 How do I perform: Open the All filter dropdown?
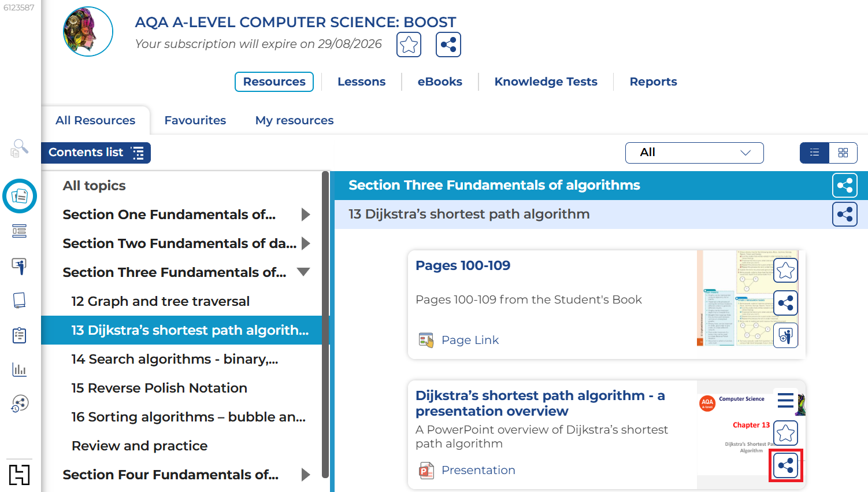pos(694,153)
